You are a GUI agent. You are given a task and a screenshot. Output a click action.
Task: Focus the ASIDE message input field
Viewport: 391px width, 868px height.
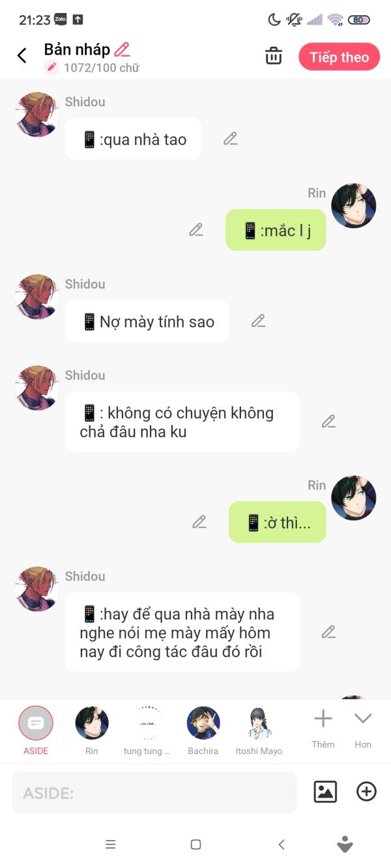pos(154,792)
